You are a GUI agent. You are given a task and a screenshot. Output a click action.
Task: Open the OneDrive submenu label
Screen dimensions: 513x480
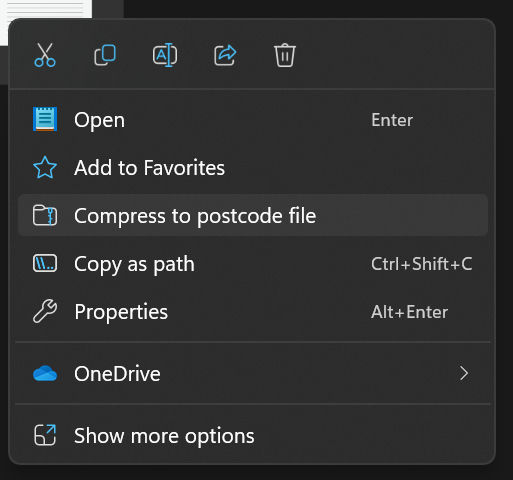click(117, 374)
